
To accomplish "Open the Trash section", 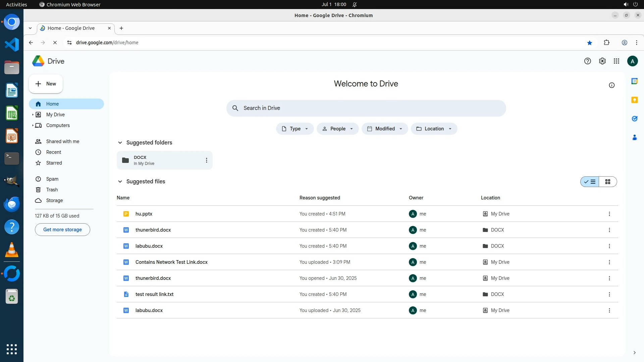I will pos(52,190).
